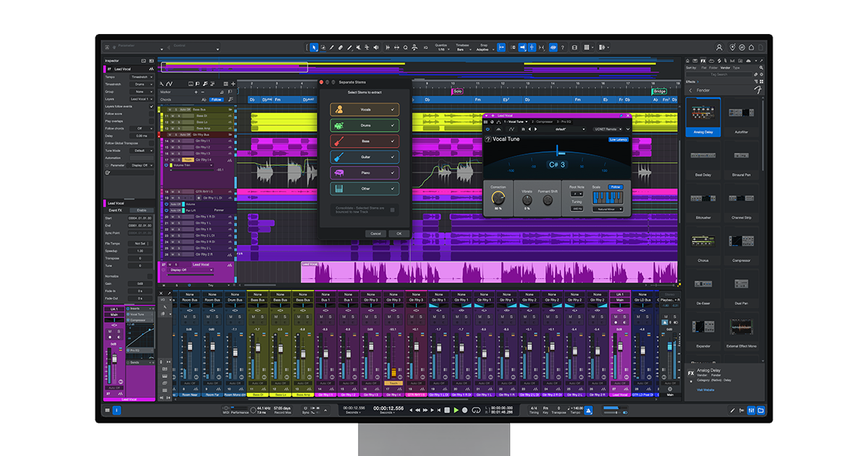
Task: Open the UCNET Remote dropdown in the plugin window
Action: 608,130
